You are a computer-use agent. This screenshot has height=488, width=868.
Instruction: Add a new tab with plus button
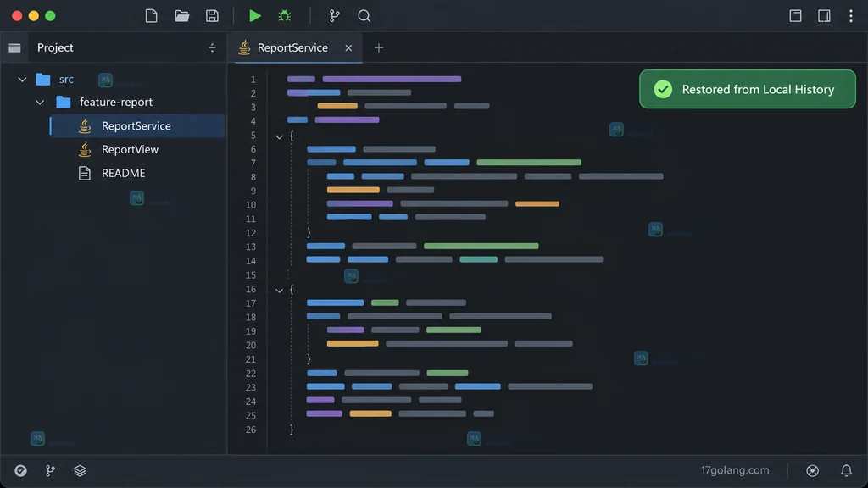pyautogui.click(x=379, y=48)
